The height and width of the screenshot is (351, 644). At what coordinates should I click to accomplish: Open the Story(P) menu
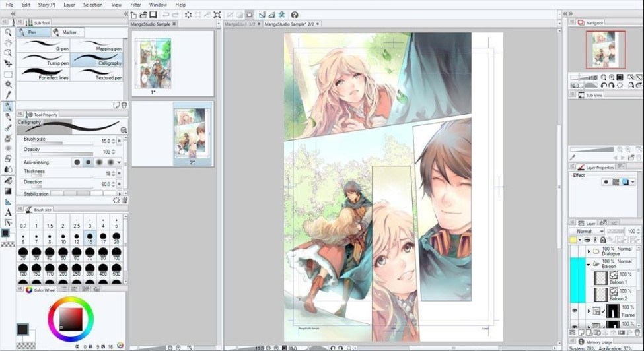(46, 5)
